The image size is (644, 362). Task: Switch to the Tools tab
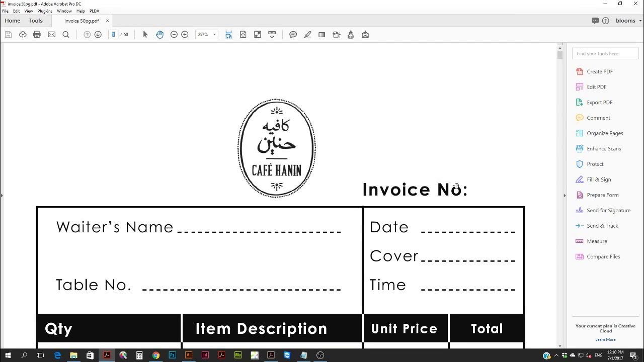pyautogui.click(x=36, y=21)
